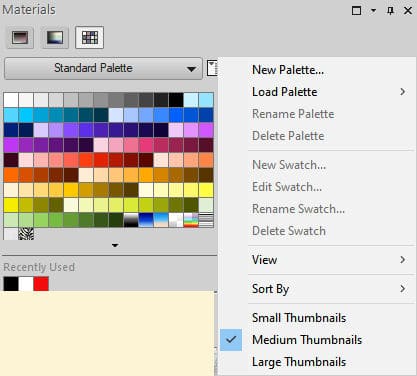Toggle the checked Medium Thumbnails option
417x376 pixels.
[x=307, y=340]
